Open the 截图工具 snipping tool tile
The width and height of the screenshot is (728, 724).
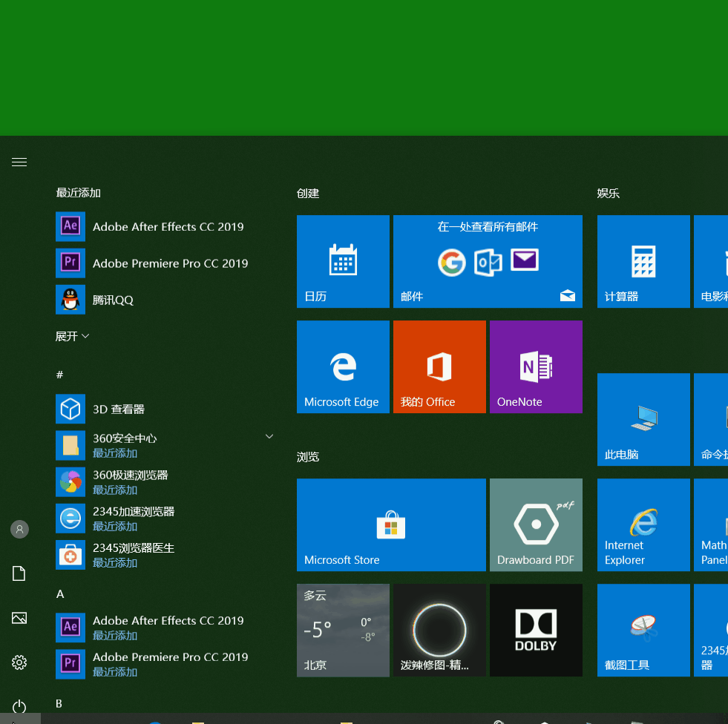(643, 631)
